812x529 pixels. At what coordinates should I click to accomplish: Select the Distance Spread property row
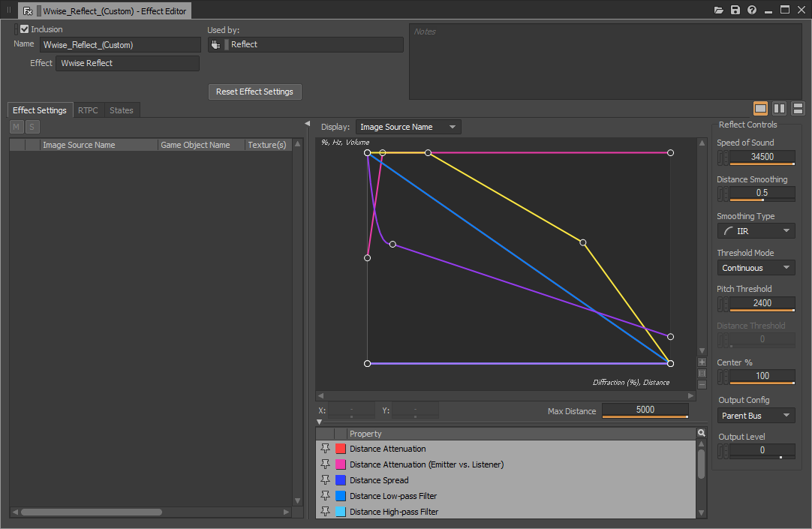[506, 480]
